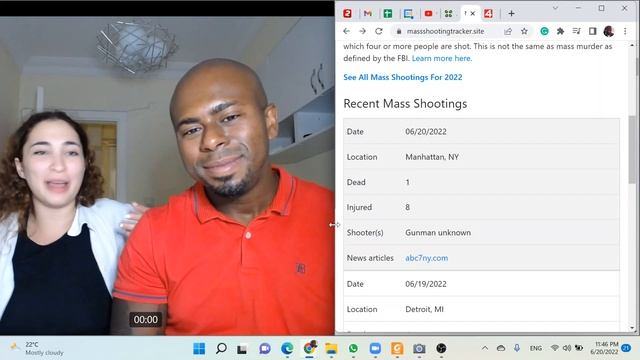Viewport: 640px width, 360px height.
Task: Switch to Chrome on taskbar
Action: (309, 348)
